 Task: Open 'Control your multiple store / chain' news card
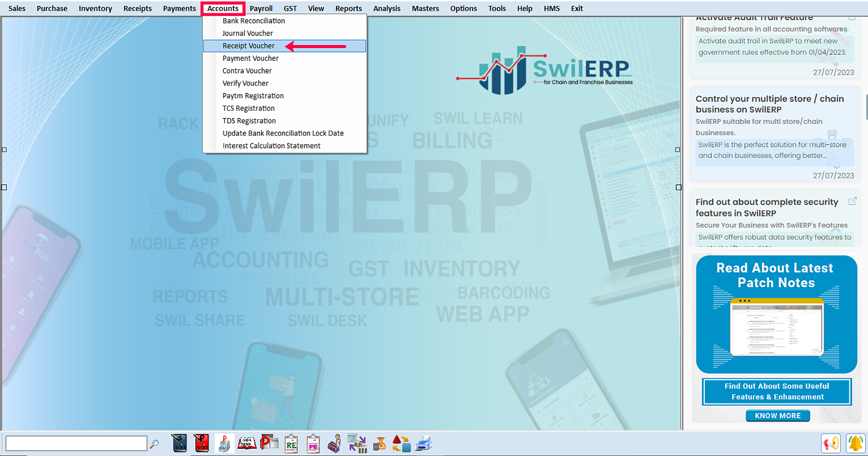tap(775, 134)
